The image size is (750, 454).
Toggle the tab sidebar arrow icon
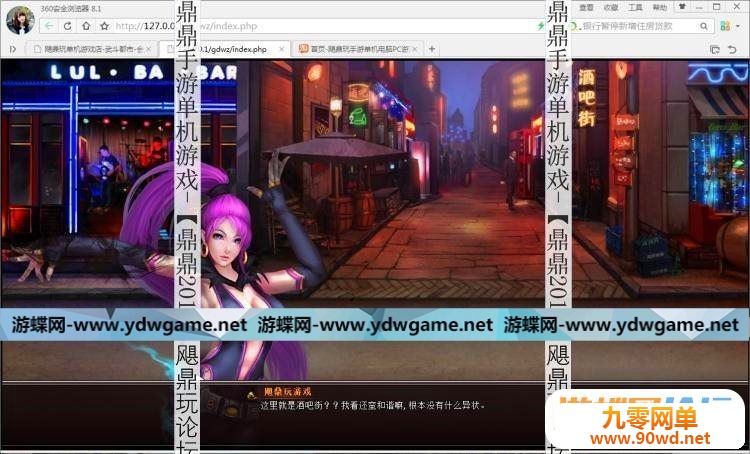tap(13, 49)
